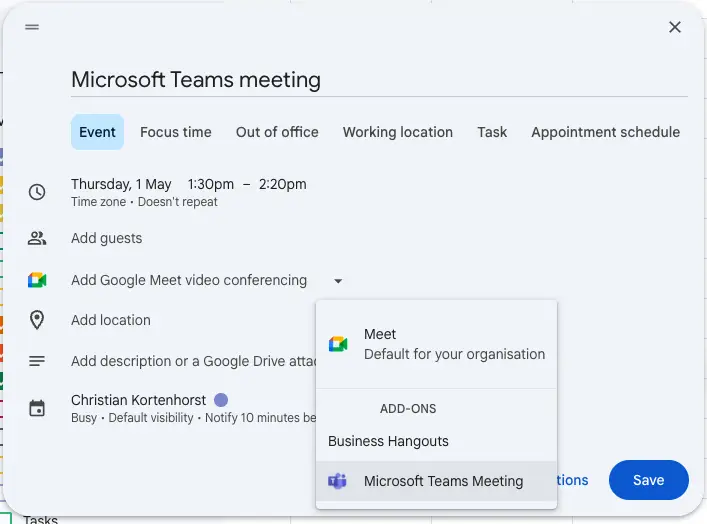Select the Working location tab
Image resolution: width=707 pixels, height=524 pixels.
pos(397,132)
